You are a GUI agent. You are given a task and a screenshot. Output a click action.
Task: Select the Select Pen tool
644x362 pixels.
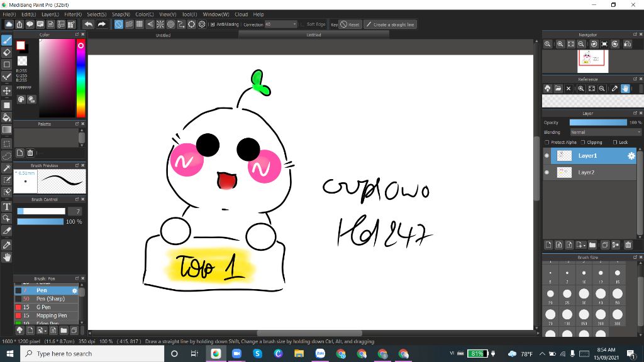pyautogui.click(x=6, y=180)
